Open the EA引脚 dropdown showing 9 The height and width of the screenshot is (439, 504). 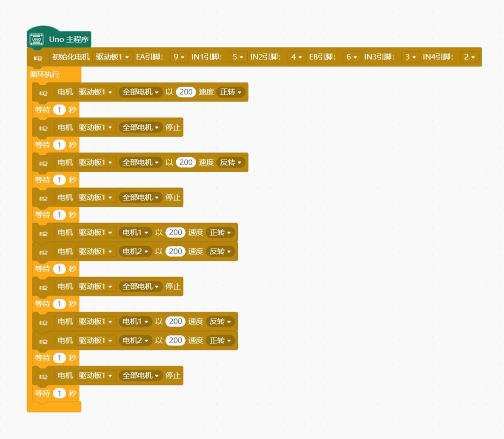179,57
